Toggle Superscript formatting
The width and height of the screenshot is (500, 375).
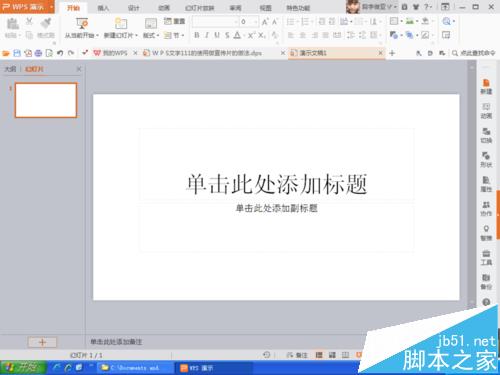(x=251, y=35)
